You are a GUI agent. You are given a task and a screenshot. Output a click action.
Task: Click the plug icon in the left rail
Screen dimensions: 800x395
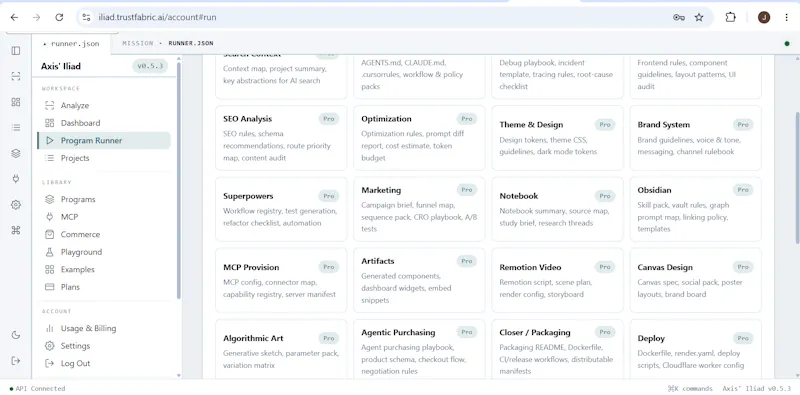coord(16,179)
